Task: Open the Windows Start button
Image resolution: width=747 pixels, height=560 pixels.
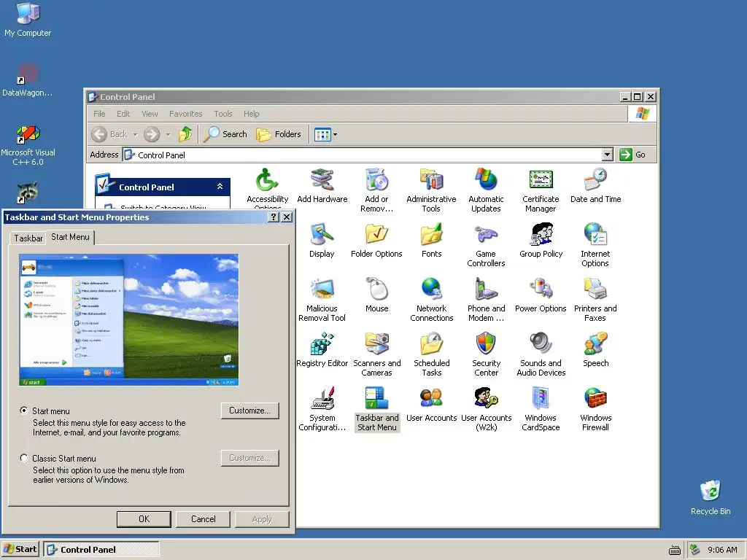Action: (20, 549)
